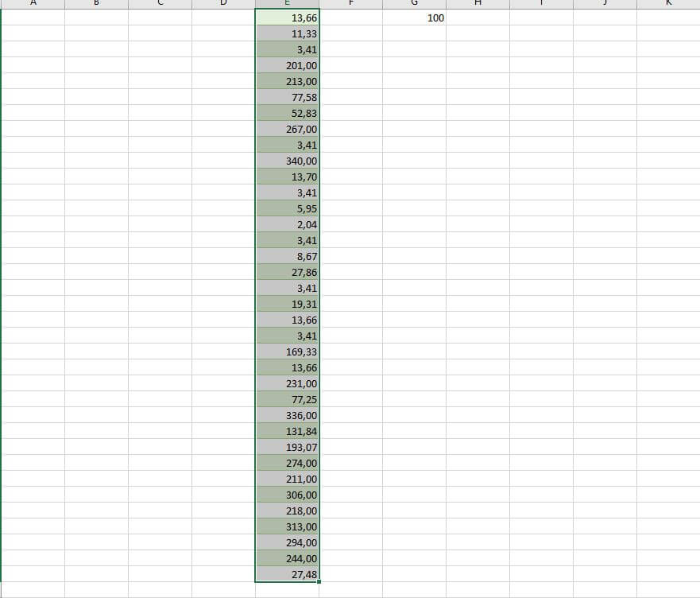Viewport: 700px width, 598px height.
Task: Click the last value cell 27,48
Action: click(x=287, y=574)
